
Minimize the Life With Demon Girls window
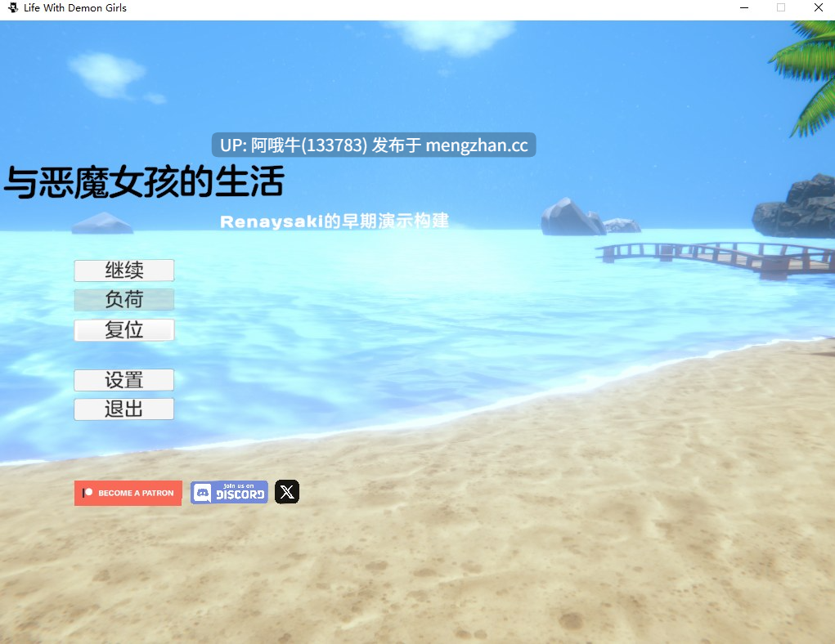click(744, 7)
